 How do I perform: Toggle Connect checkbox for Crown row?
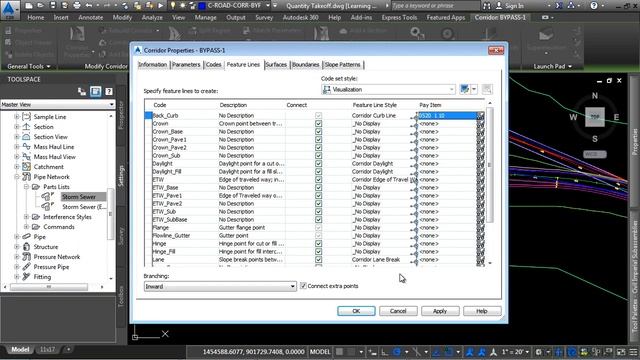pyautogui.click(x=318, y=124)
